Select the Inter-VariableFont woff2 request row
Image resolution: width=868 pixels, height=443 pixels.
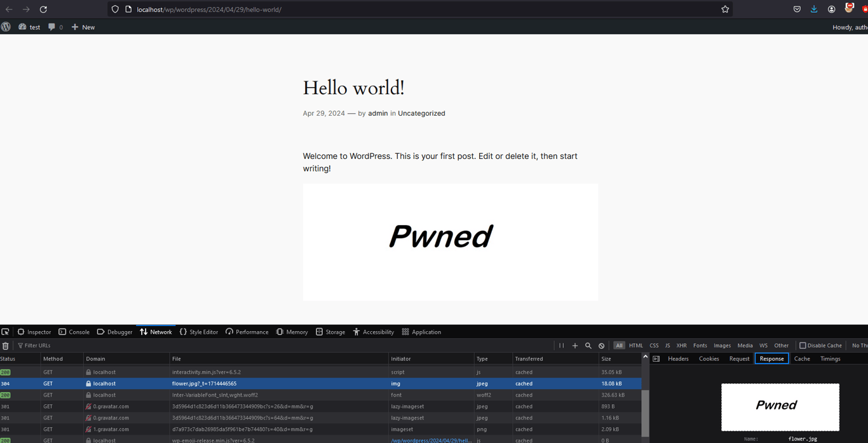click(x=320, y=395)
